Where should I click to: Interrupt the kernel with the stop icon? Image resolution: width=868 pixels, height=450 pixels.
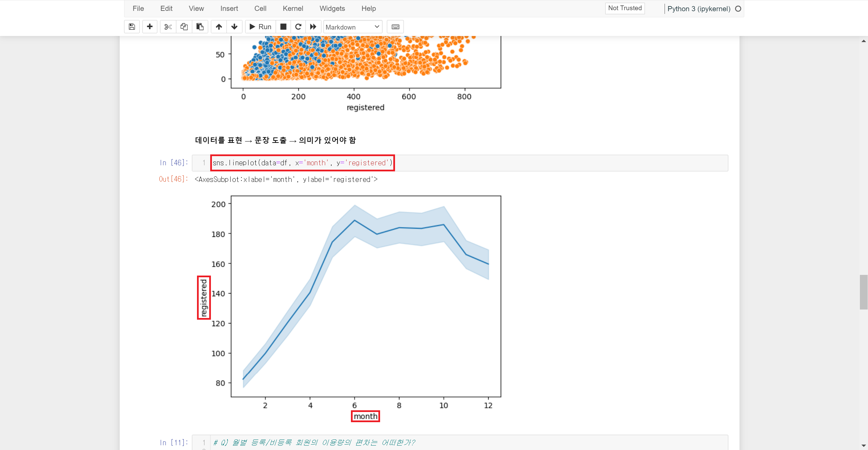tap(283, 27)
